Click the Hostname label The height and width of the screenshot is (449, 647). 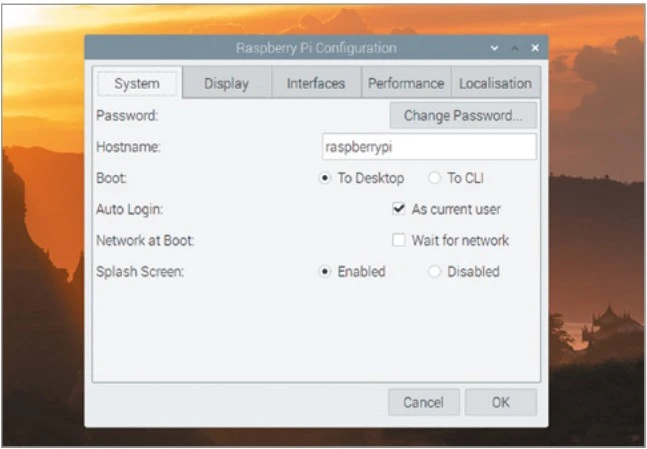[128, 147]
